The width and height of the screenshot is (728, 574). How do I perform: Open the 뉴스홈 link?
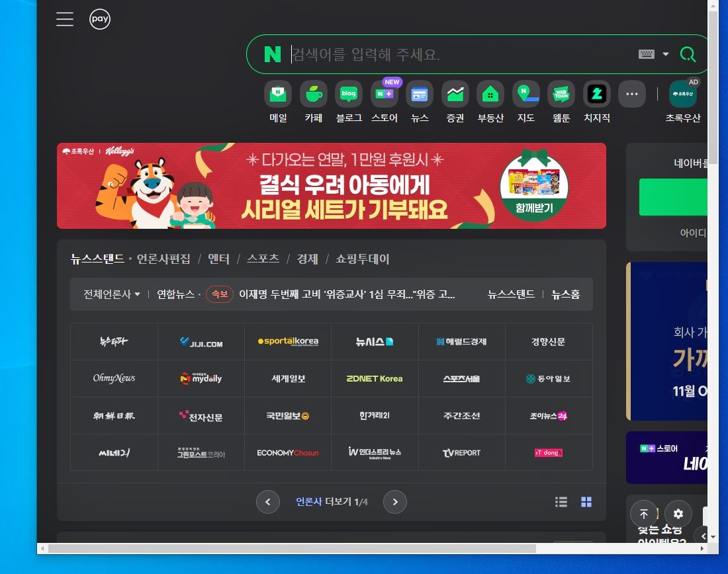(x=565, y=294)
